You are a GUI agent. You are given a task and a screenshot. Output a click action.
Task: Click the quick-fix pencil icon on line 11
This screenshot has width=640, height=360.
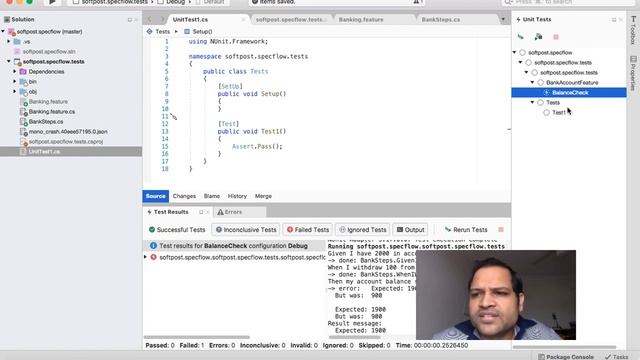173,117
